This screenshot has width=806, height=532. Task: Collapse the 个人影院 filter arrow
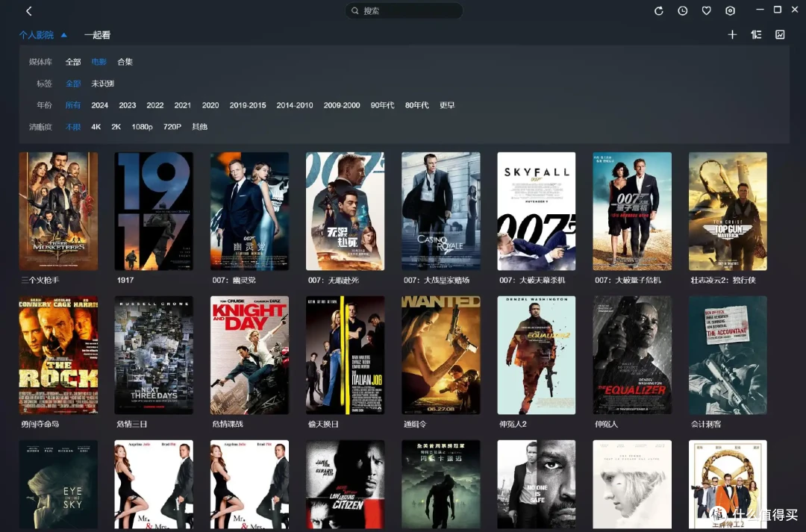[x=63, y=35]
